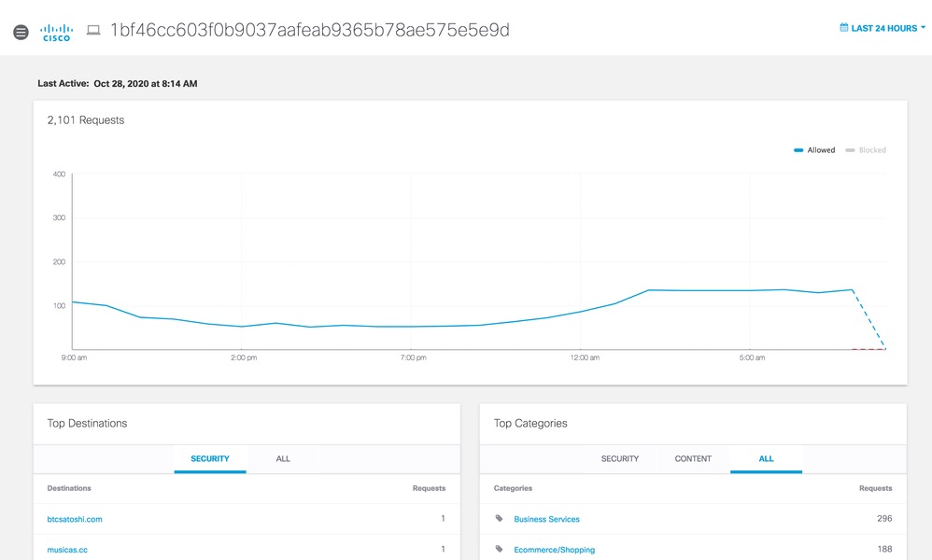Toggle the Blocked series in chart legend
Image resolution: width=932 pixels, height=560 pixels.
867,150
